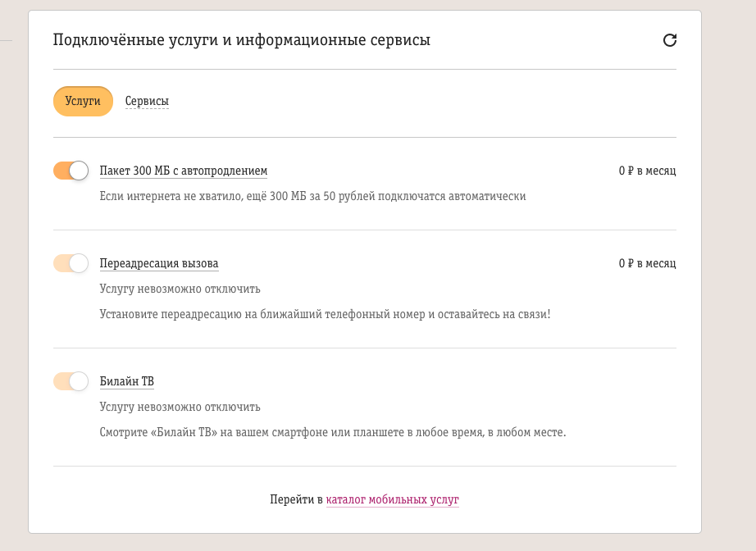Click the monthly price for Пакет 300 МБ

coord(648,171)
